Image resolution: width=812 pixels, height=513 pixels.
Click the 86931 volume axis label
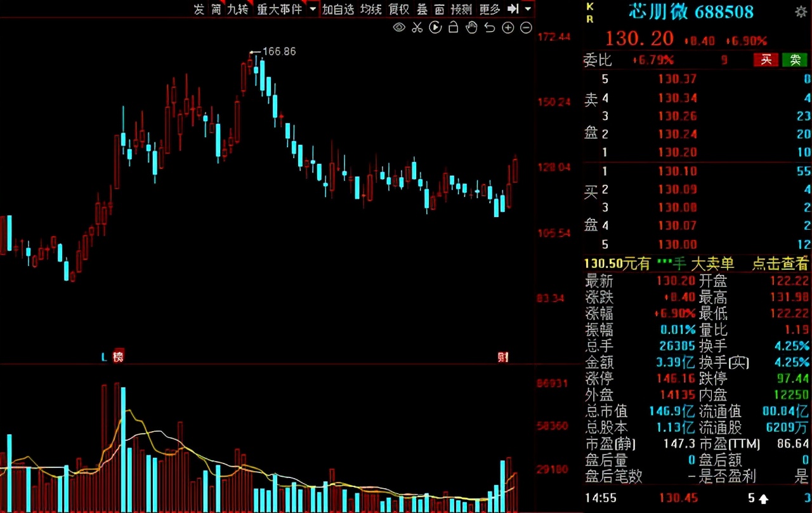[x=552, y=384]
